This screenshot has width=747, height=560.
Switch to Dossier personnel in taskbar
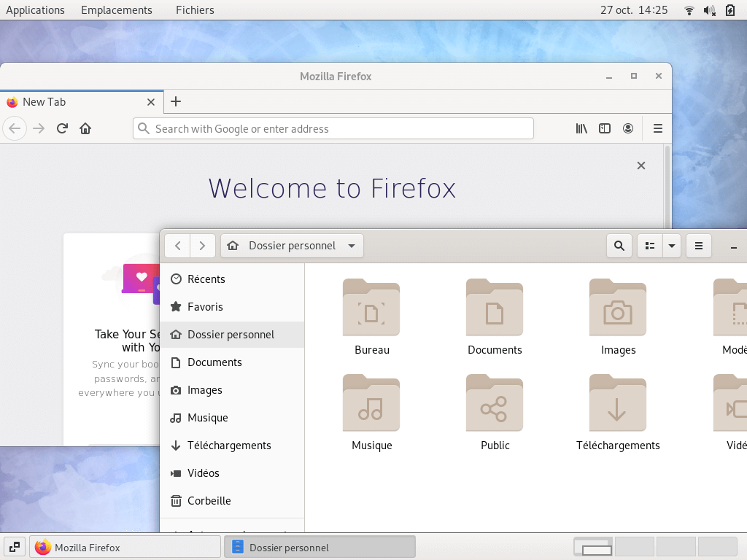click(320, 547)
